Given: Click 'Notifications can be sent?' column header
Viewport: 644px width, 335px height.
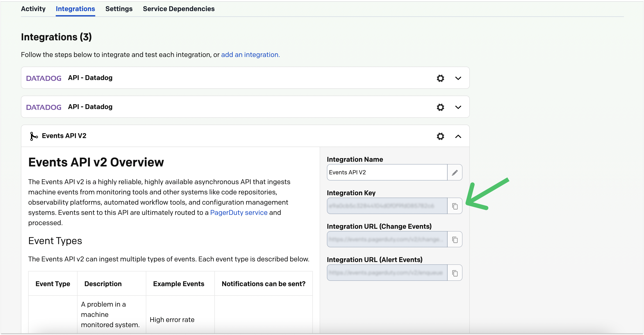Looking at the screenshot, I should 263,284.
